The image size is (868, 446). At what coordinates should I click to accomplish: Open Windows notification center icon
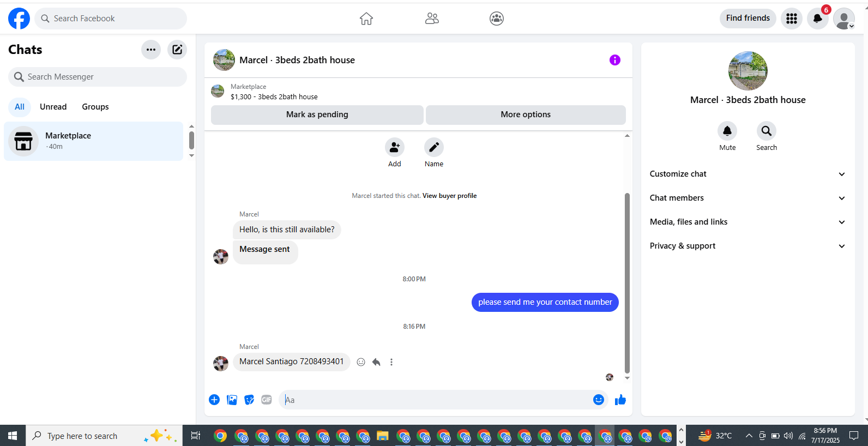click(x=854, y=436)
